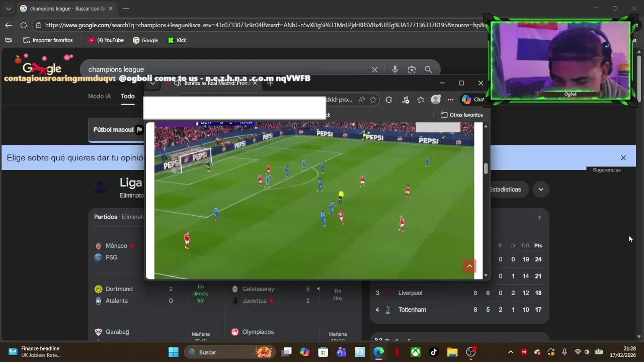
Task: Click the Qarabağ match row
Action: coord(156,333)
